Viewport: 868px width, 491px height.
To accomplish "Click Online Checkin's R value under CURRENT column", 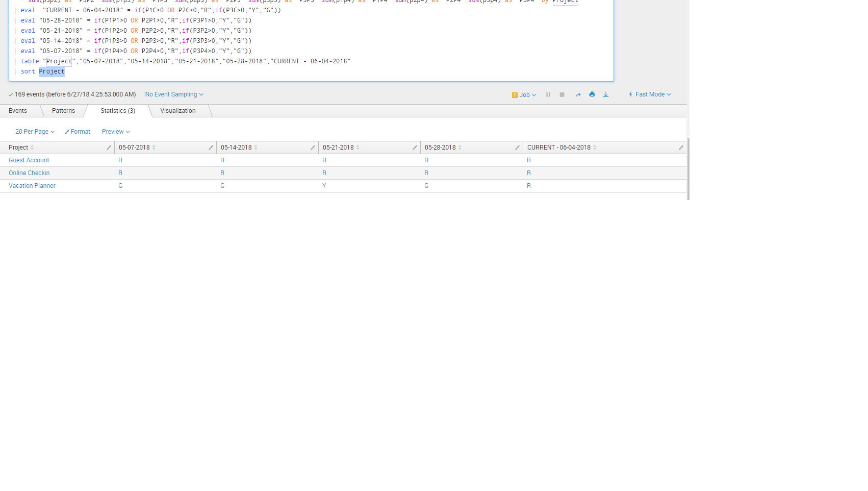I will [x=529, y=173].
